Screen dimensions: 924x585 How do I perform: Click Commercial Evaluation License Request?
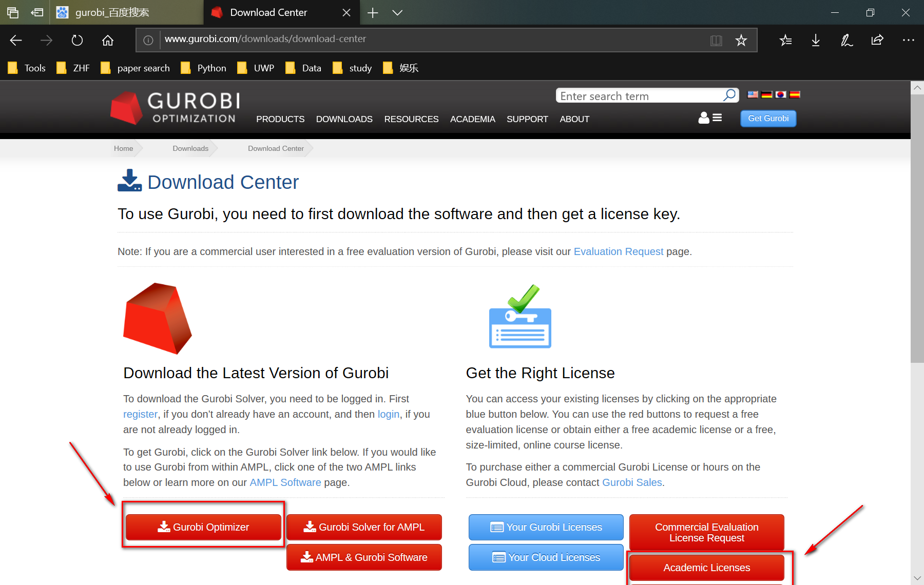pos(707,533)
